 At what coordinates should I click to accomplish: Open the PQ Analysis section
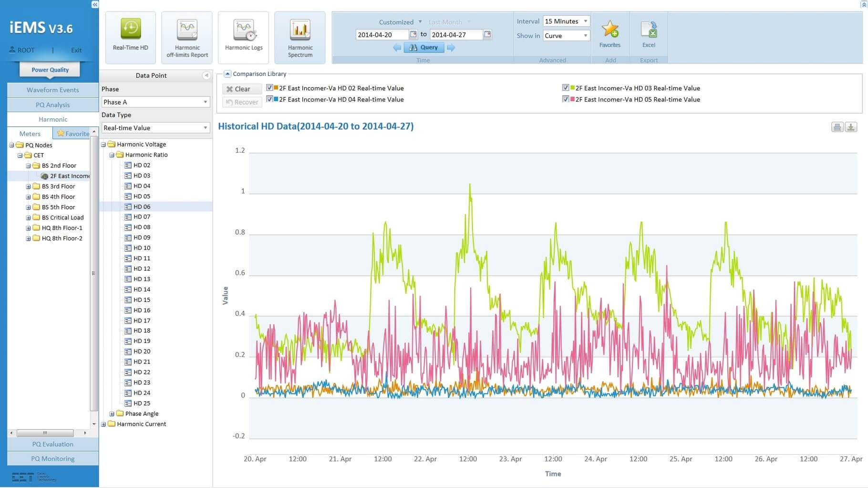[52, 105]
